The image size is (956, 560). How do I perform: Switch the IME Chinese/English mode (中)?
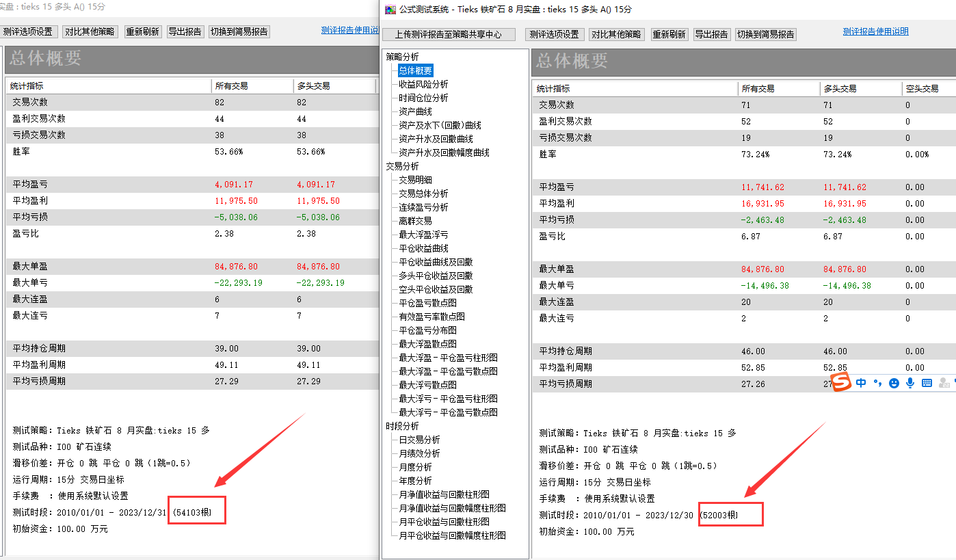click(x=861, y=384)
